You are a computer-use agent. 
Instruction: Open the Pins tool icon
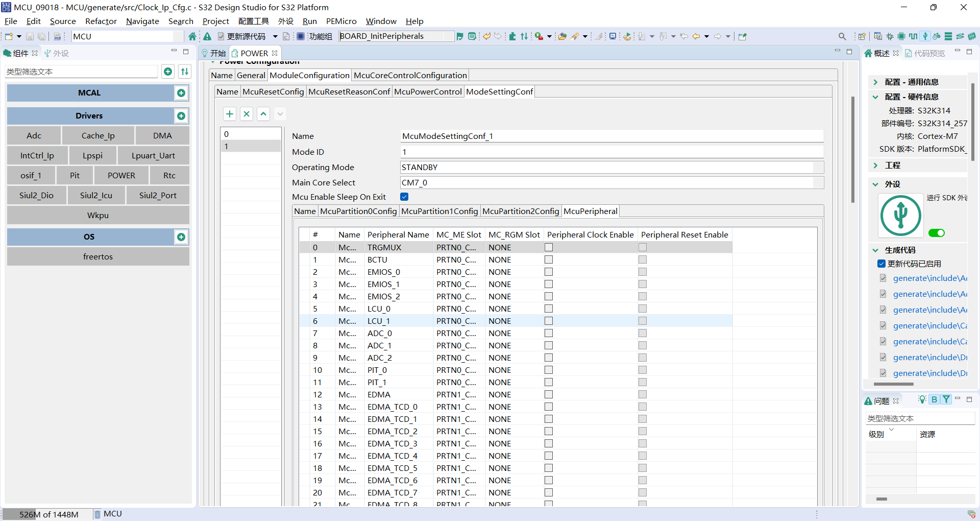[902, 36]
